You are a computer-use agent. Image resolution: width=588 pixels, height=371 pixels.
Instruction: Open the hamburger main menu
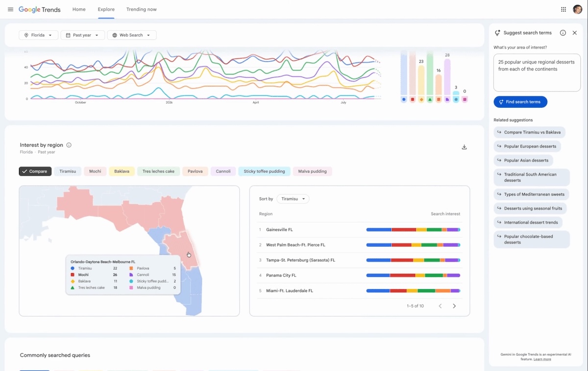[x=10, y=9]
